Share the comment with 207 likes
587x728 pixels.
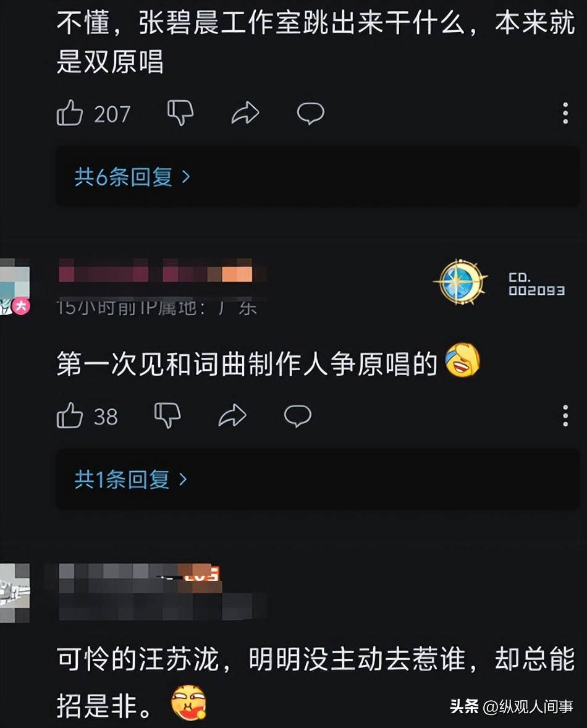pyautogui.click(x=245, y=113)
